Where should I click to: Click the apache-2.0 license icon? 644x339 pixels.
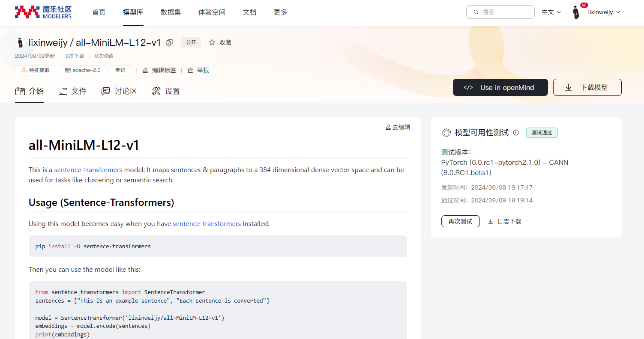pyautogui.click(x=68, y=70)
